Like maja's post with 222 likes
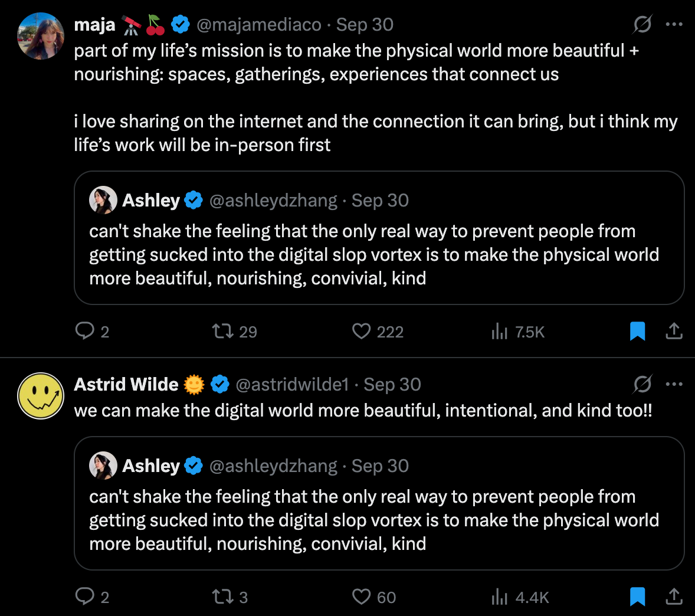 (362, 331)
